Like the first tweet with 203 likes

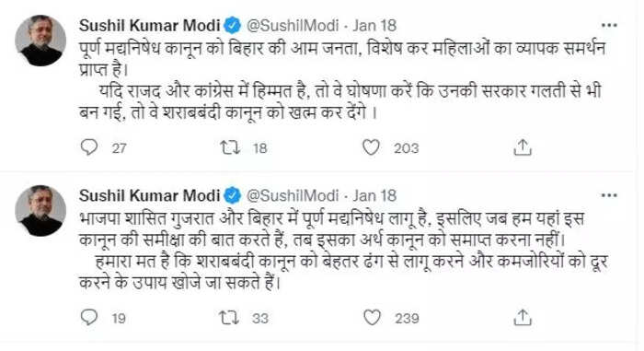[x=371, y=147]
